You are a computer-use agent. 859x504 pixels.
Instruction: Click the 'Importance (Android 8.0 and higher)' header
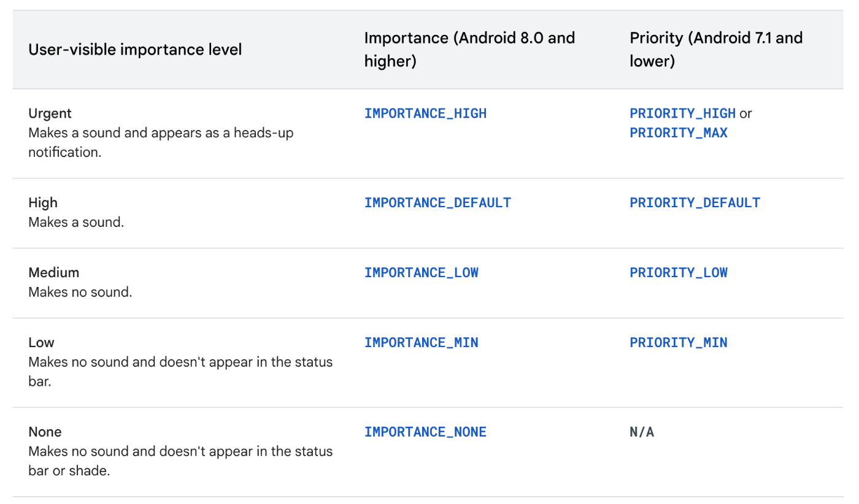coord(469,50)
